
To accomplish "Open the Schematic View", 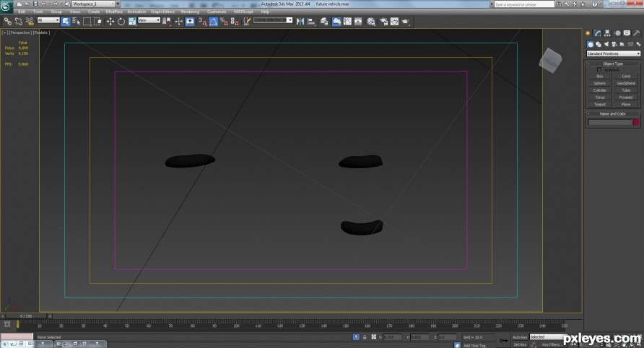I will 358,22.
